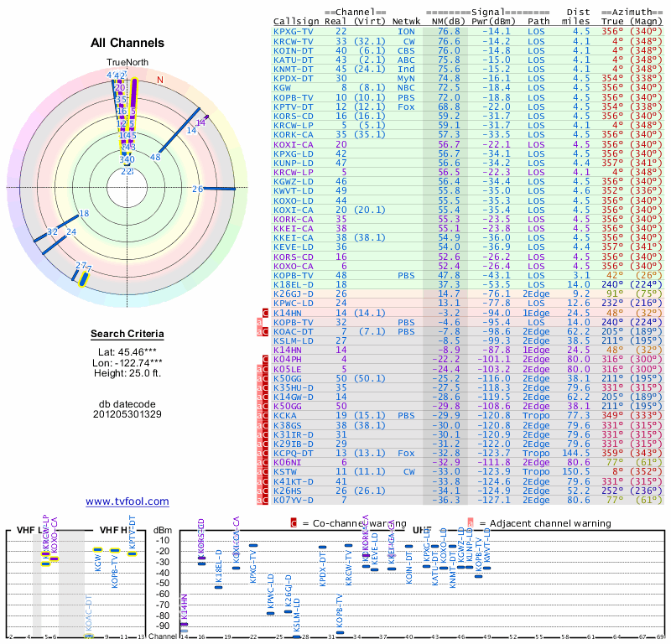Click KCPQ-DT callsign in the table

pos(294,453)
